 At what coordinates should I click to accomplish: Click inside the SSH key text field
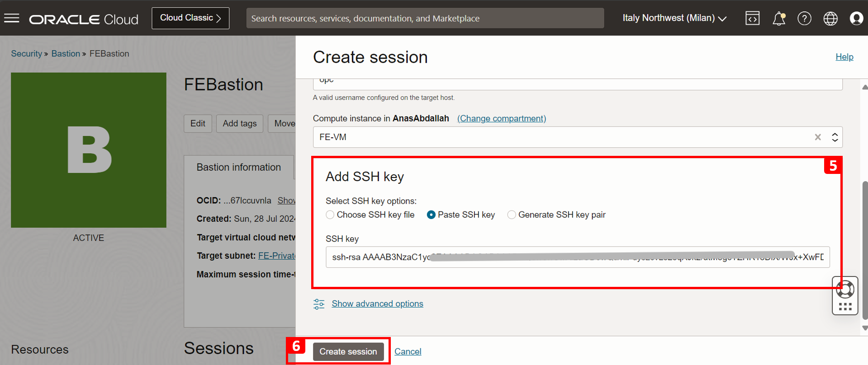pyautogui.click(x=578, y=257)
